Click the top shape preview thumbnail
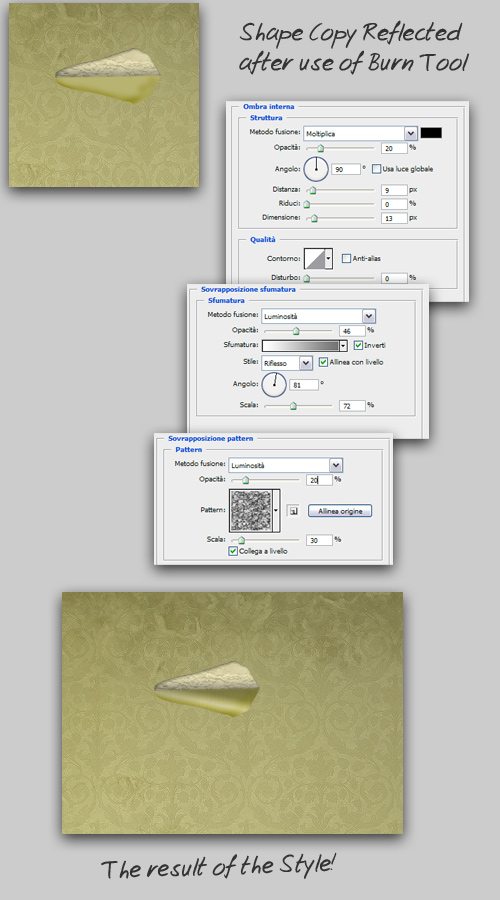Screen dimensions: 500x900 pyautogui.click(x=104, y=95)
